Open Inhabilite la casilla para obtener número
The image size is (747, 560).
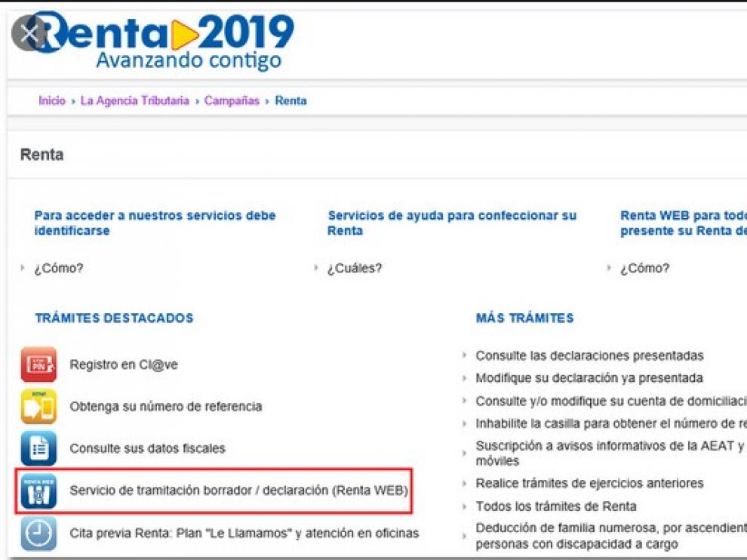pos(611,423)
